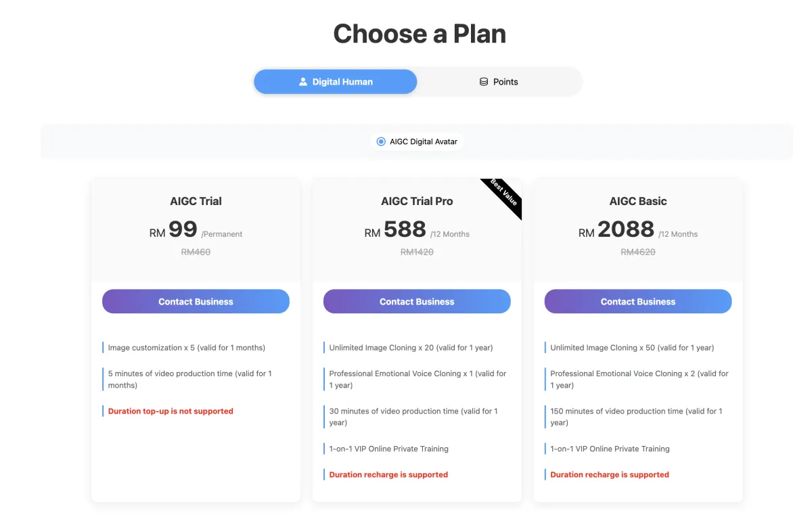The image size is (812, 515).
Task: Click the RM 99 price
Action: point(173,230)
